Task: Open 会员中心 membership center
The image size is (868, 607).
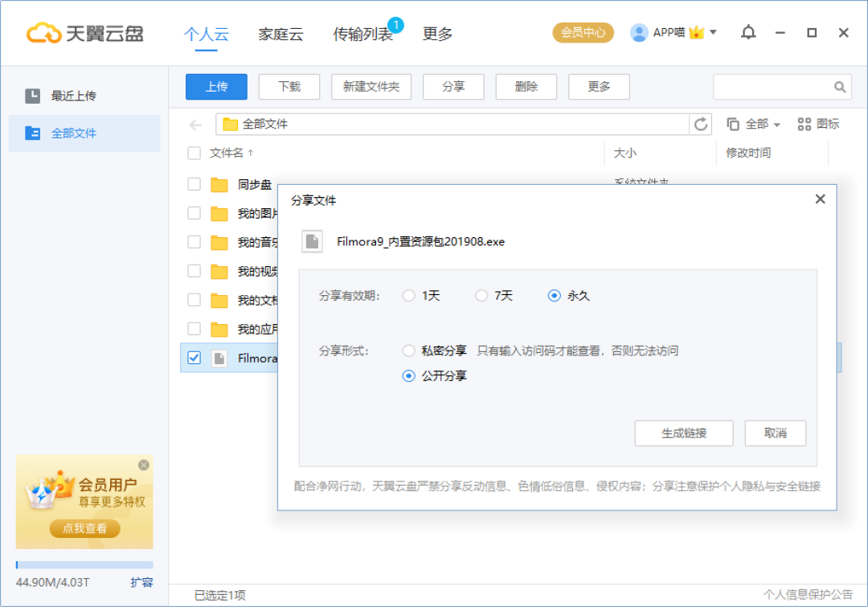Action: (x=582, y=33)
